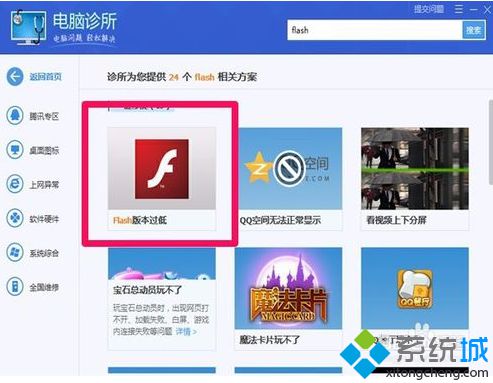Open the 上网异常 IE icon
Viewport: 493px width, 383px height.
tap(15, 184)
